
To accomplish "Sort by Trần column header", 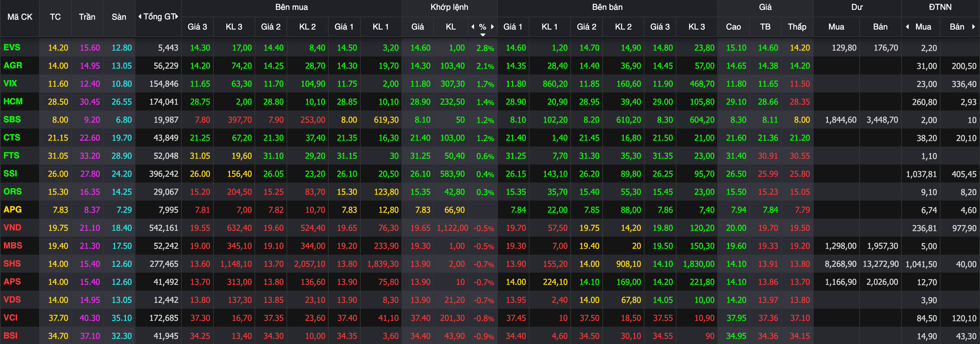I will [87, 17].
